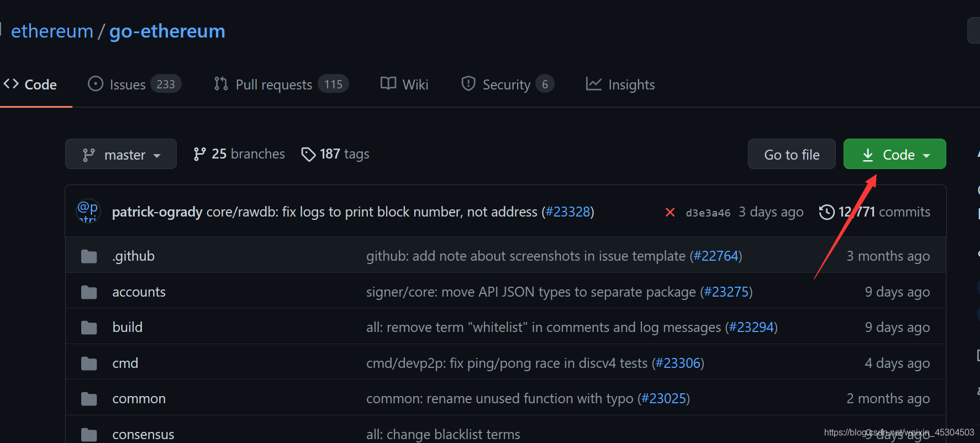Click the .github folder icon
The image size is (980, 443).
(x=89, y=256)
